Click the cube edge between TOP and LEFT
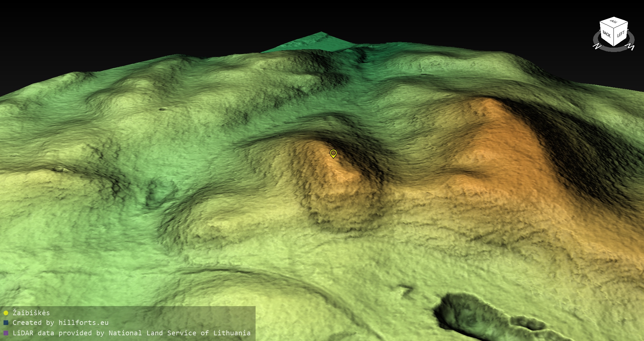 point(621,25)
